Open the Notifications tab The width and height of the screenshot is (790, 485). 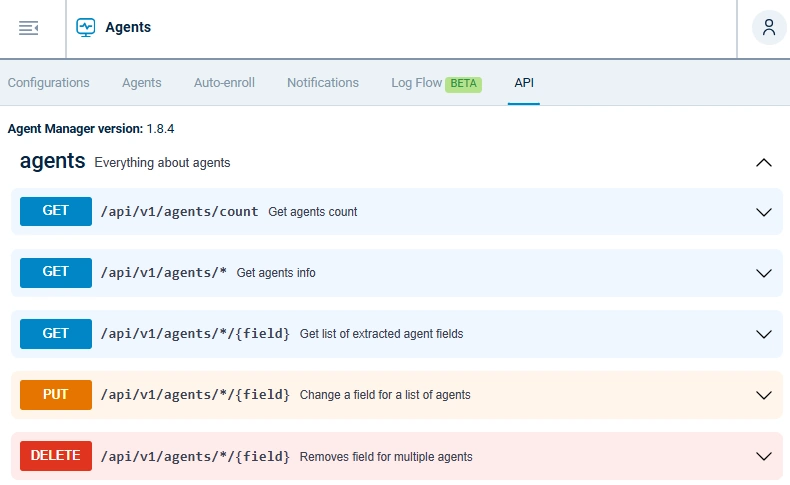point(322,83)
